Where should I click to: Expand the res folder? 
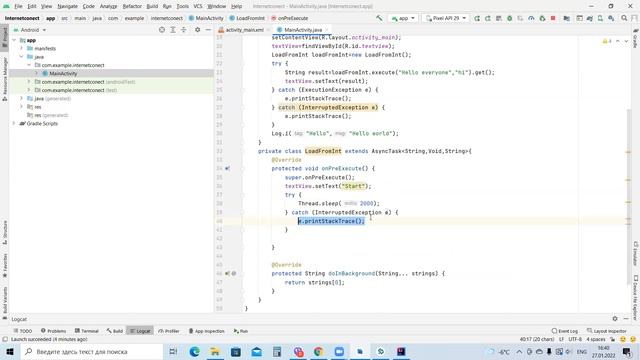(x=22, y=107)
